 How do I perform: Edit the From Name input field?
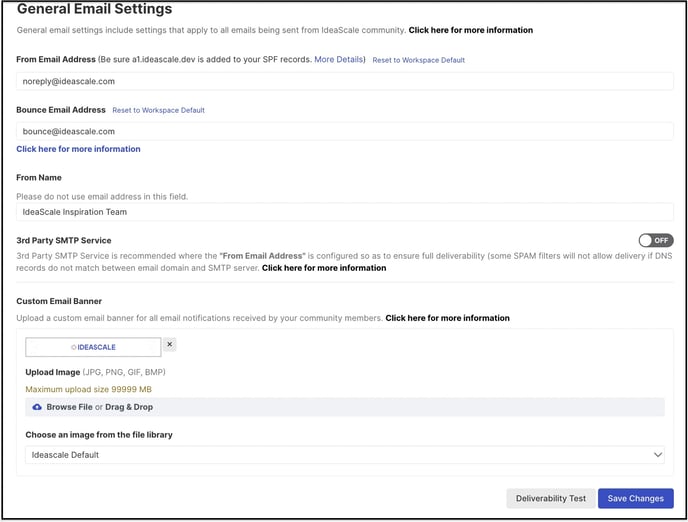345,212
